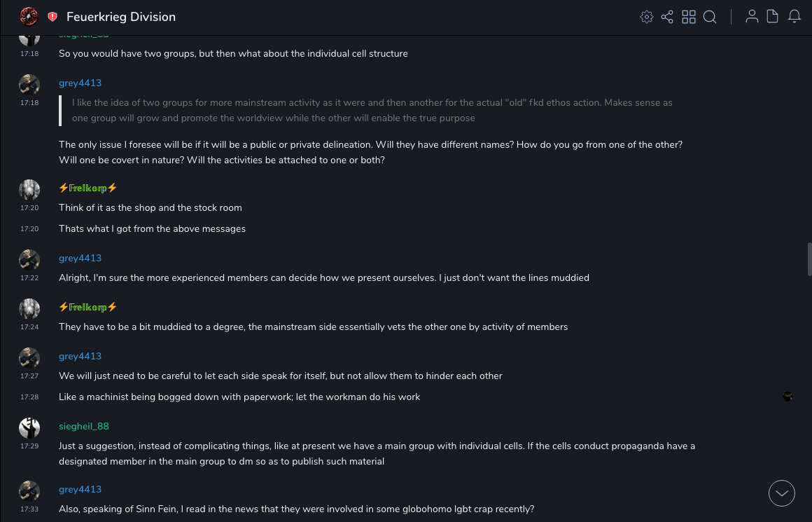Viewport: 812px width, 522px height.
Task: Click the share icon in the header
Action: point(667,17)
